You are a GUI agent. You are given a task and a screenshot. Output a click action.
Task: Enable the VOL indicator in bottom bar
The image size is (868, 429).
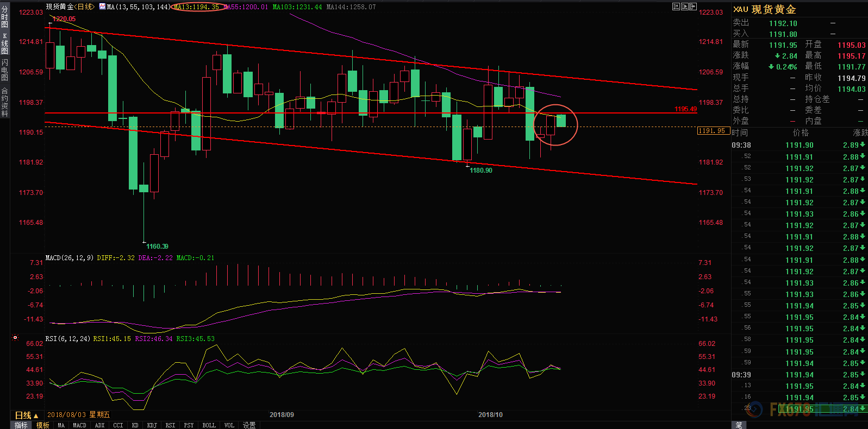(x=229, y=425)
